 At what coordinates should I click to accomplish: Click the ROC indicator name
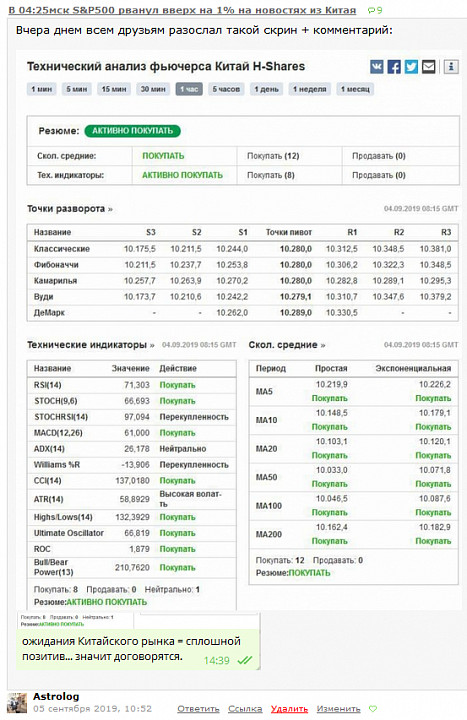pos(42,549)
